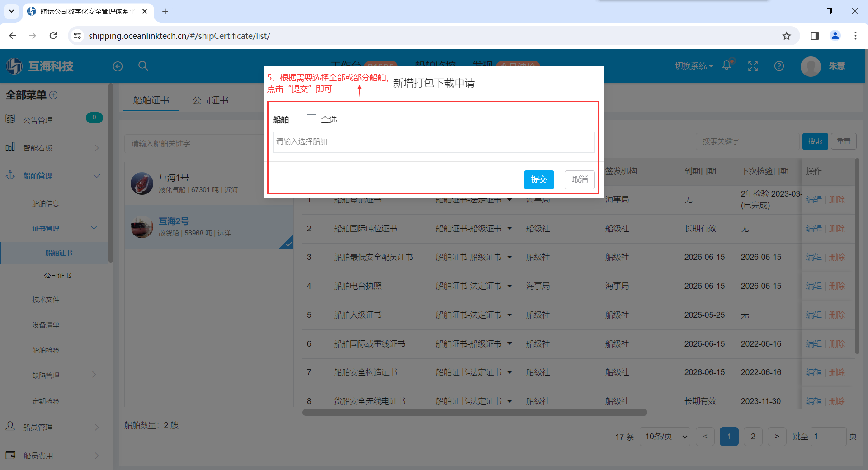Select 公司证书 in the sidebar
Viewport: 868px width, 470px height.
(57, 275)
